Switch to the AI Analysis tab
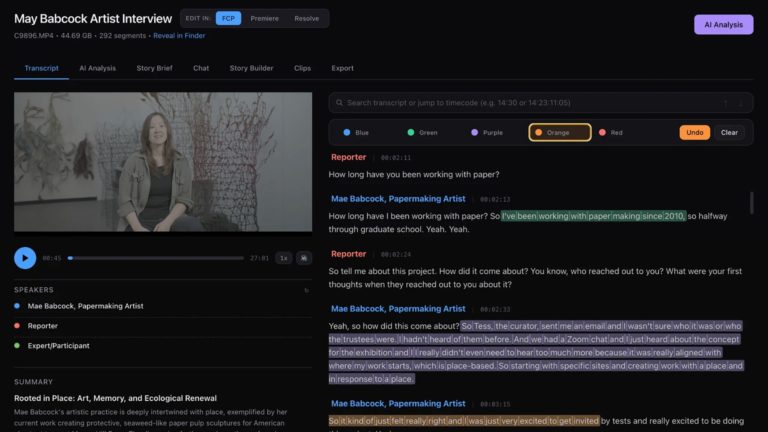768x432 pixels. pos(97,68)
